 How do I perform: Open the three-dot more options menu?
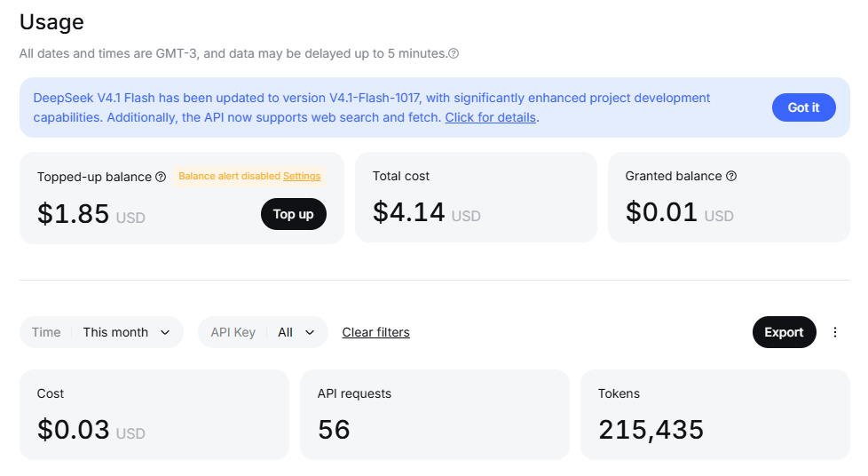(x=835, y=332)
